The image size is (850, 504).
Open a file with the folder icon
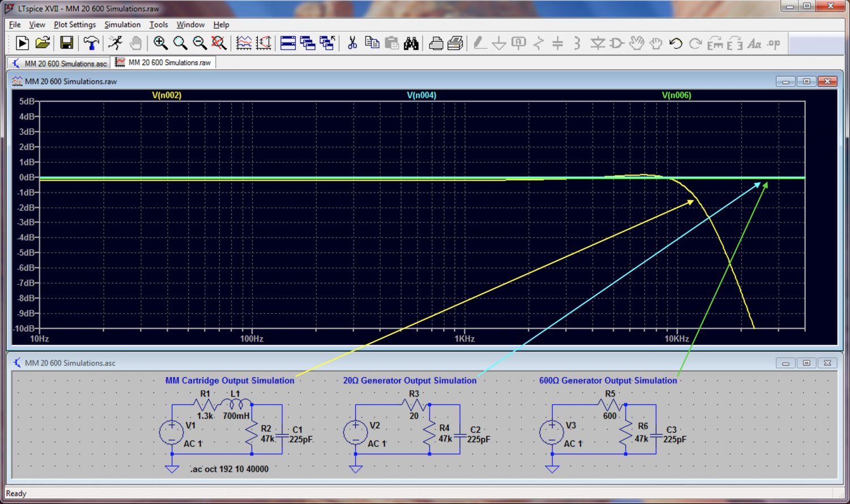tap(42, 43)
